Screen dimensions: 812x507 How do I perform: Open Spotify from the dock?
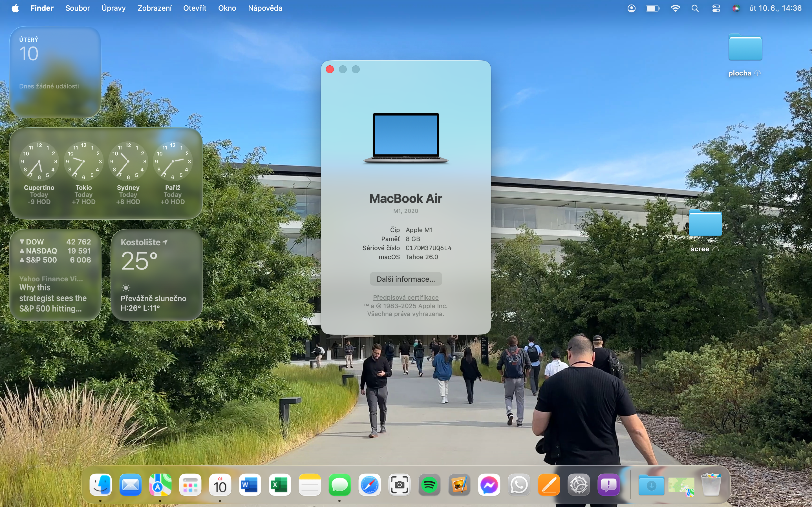429,485
